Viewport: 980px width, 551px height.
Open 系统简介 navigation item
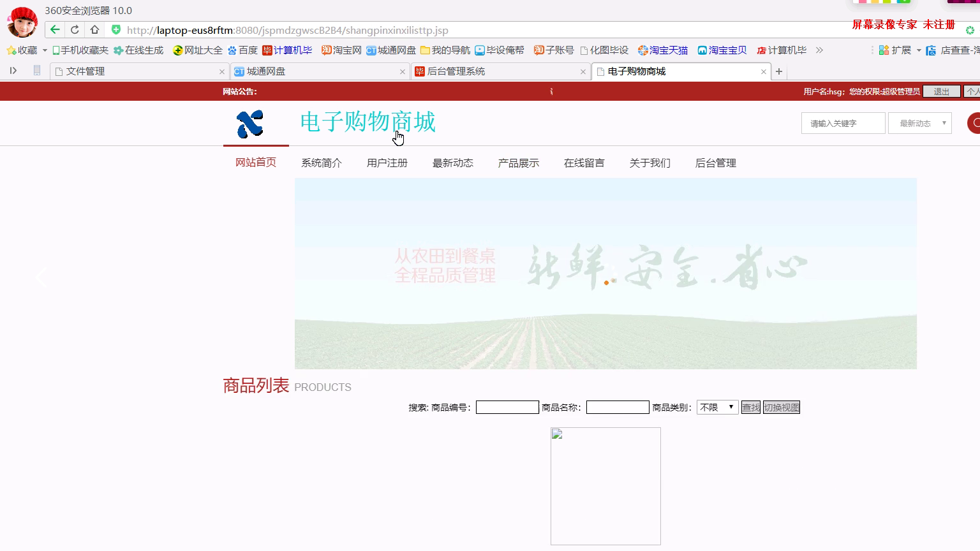pos(322,163)
